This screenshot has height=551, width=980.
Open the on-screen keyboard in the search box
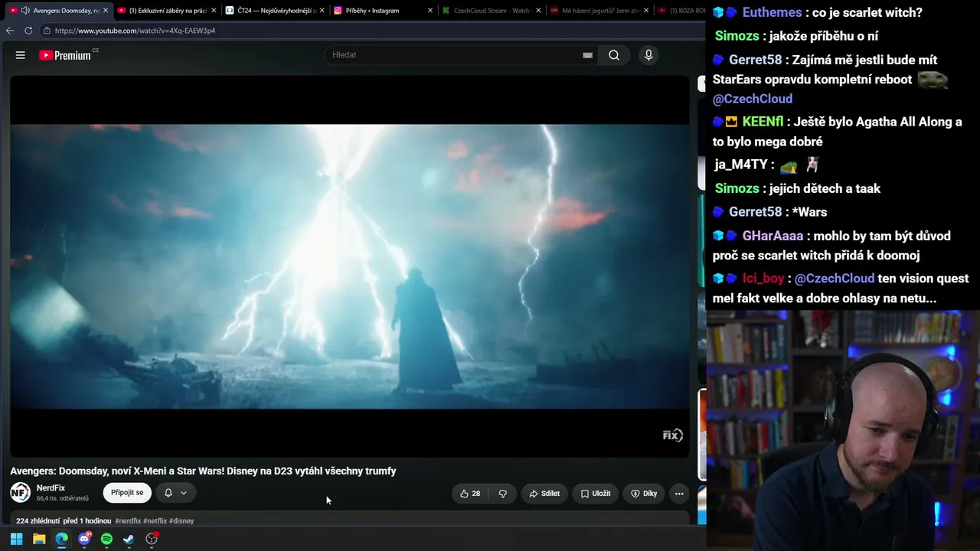587,55
